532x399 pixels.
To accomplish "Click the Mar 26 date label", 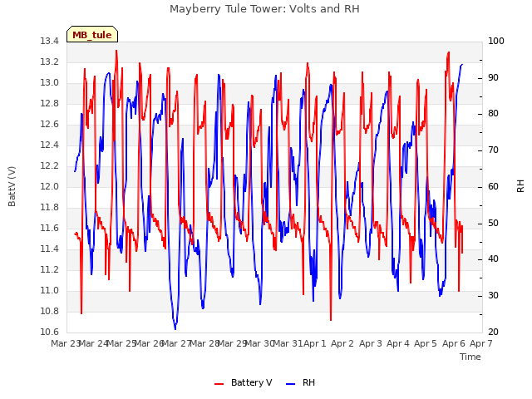I will point(150,343).
